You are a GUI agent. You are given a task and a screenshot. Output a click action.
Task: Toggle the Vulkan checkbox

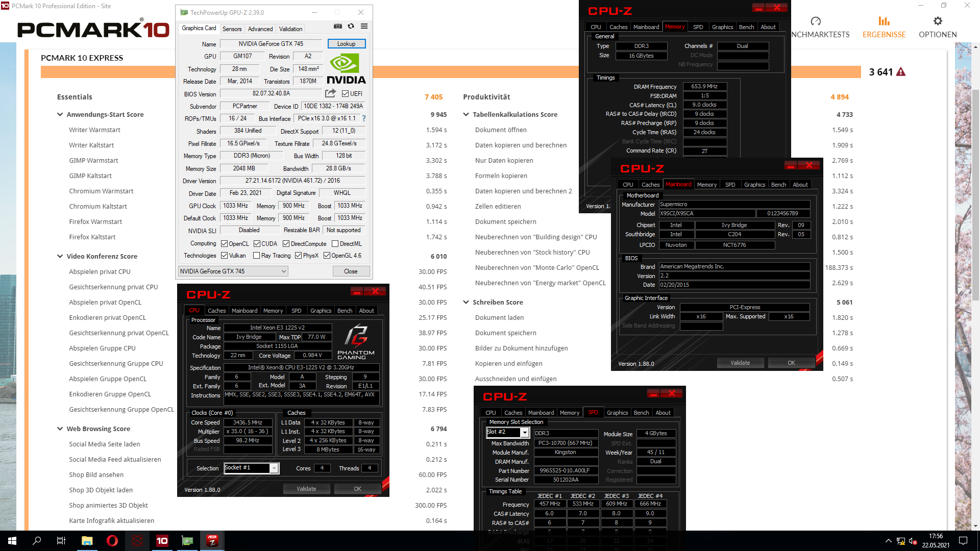pos(225,256)
